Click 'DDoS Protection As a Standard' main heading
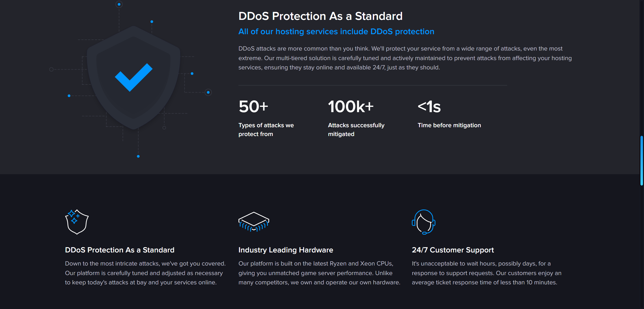This screenshot has height=309, width=644. pos(320,16)
